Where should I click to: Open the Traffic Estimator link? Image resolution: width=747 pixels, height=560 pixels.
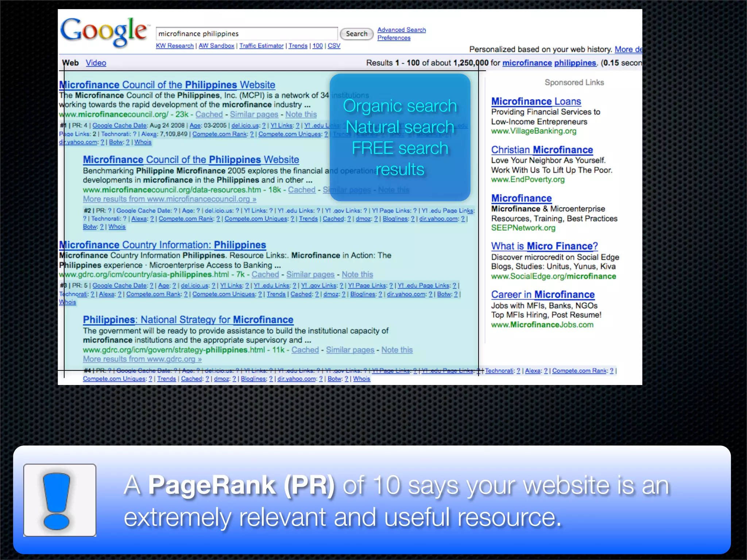click(261, 46)
